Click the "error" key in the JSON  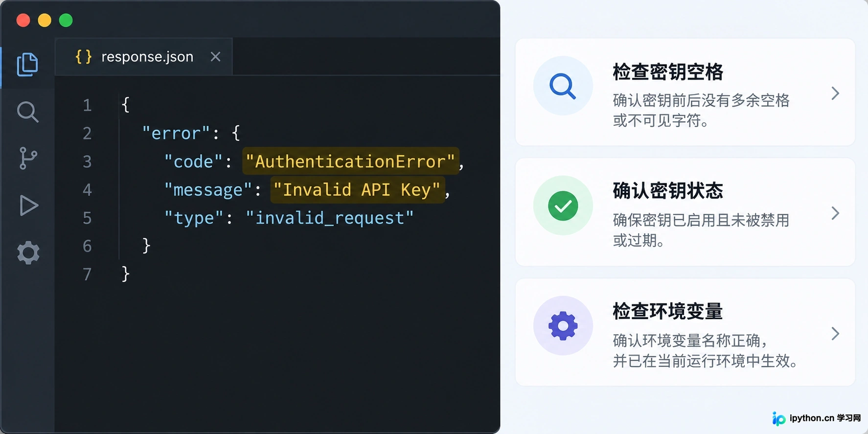tap(176, 133)
